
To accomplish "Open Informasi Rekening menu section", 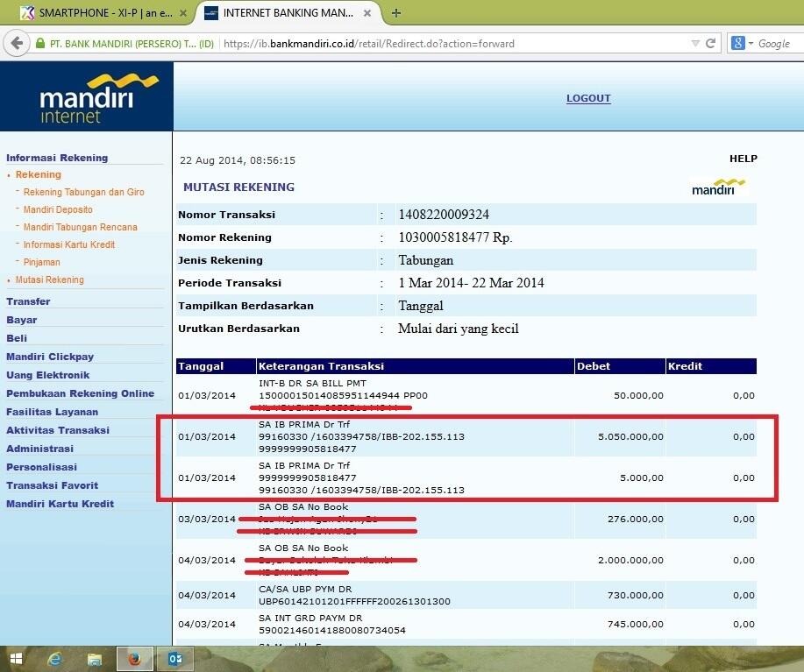I will coord(57,158).
